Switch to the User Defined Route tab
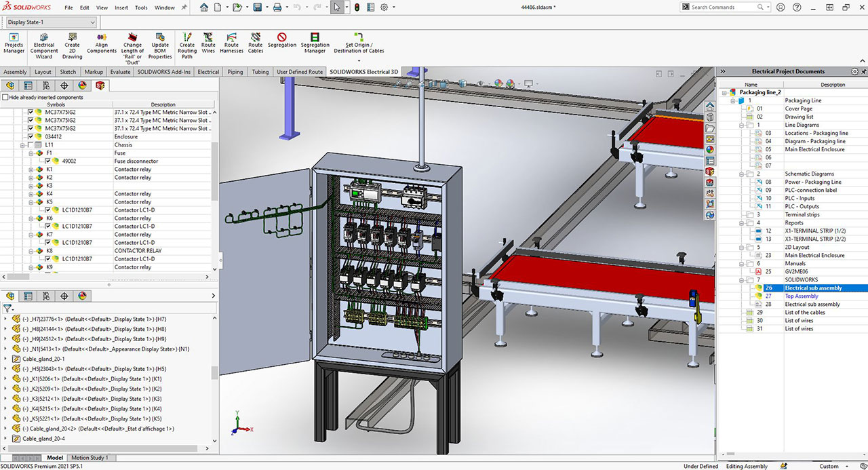The height and width of the screenshot is (470, 868). [x=300, y=71]
